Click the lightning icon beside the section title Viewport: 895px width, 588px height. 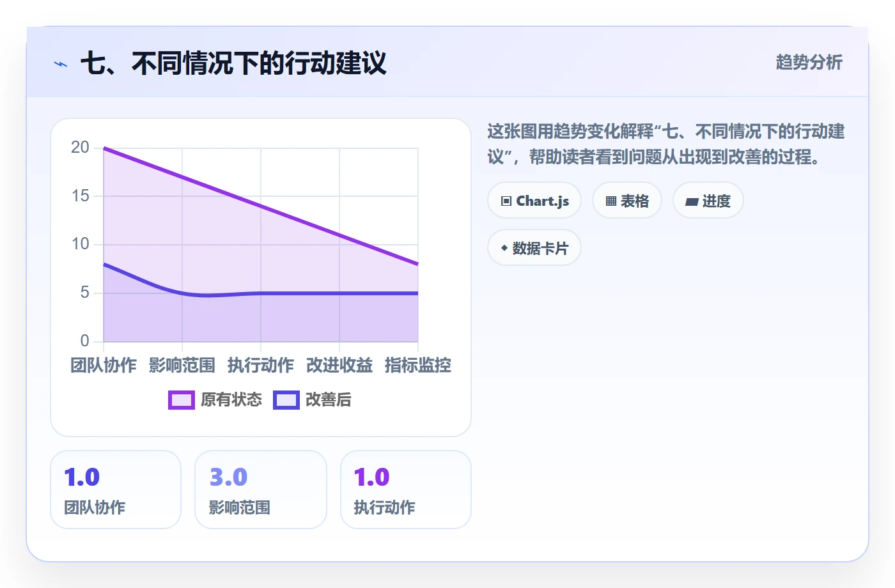[x=61, y=64]
